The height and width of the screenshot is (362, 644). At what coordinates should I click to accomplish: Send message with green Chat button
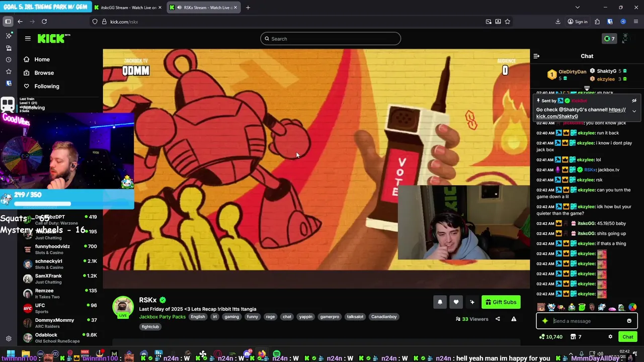[x=627, y=337]
